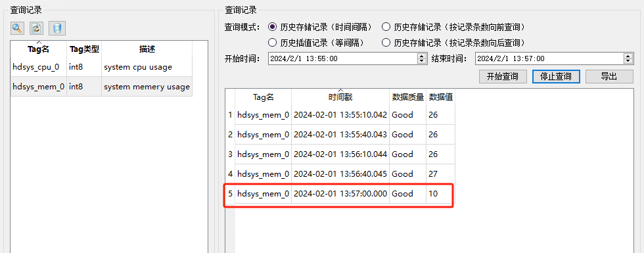Click the refresh icon in left toolbar
The width and height of the screenshot is (644, 253).
coord(37,28)
